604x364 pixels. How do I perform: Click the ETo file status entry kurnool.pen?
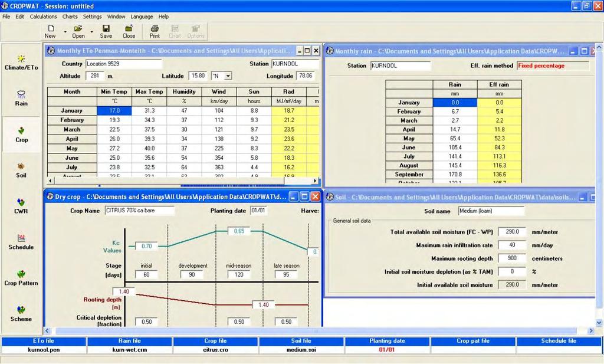[44, 350]
